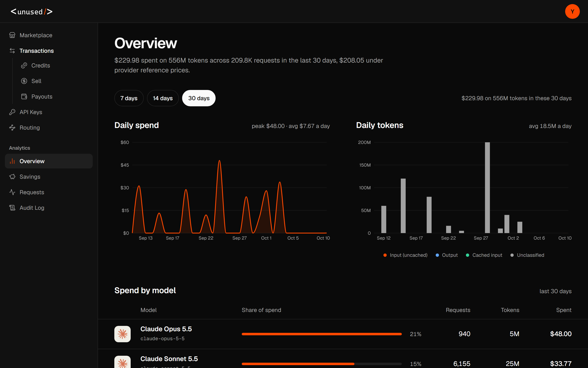This screenshot has height=368, width=588.
Task: Click the API Keys key icon
Action: tap(12, 112)
